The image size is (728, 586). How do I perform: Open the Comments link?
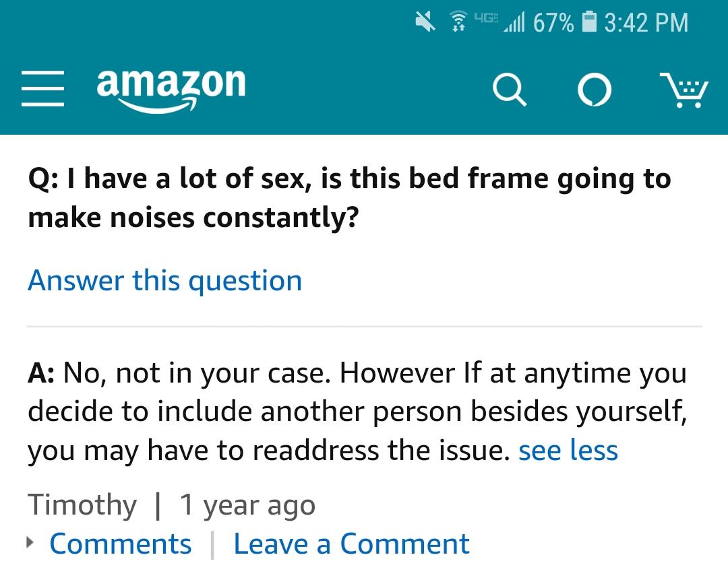120,544
